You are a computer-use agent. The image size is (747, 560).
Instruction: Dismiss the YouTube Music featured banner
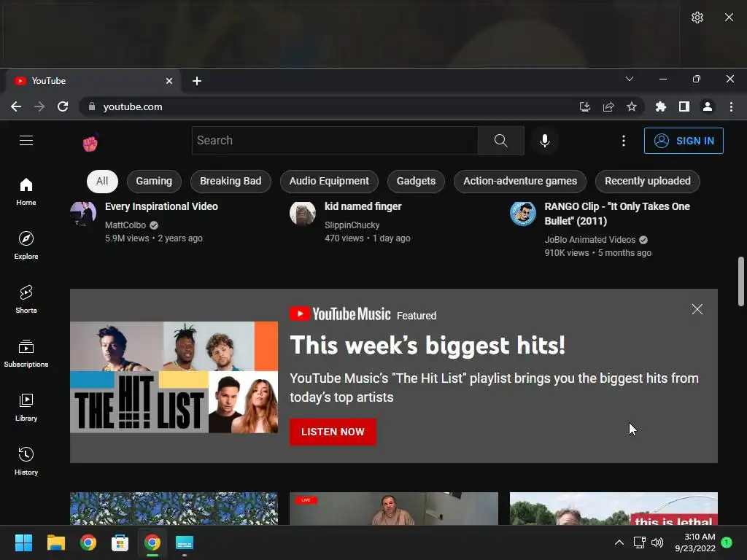697,309
